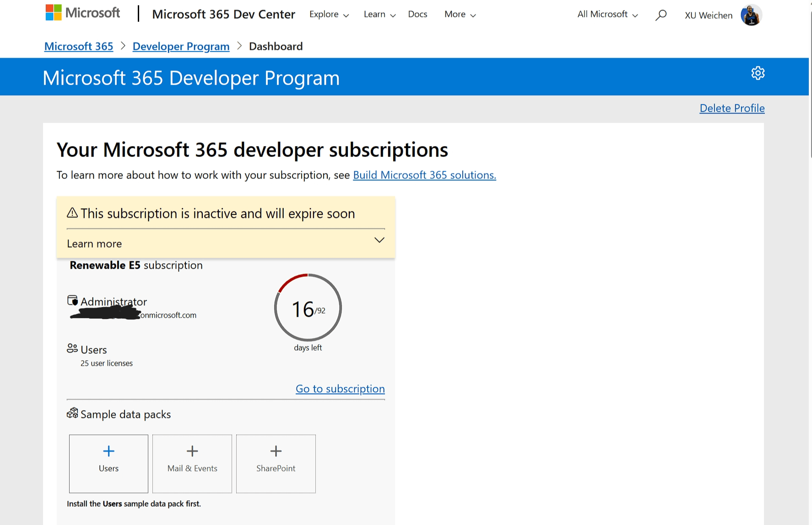Open the Docs menu item

click(417, 14)
